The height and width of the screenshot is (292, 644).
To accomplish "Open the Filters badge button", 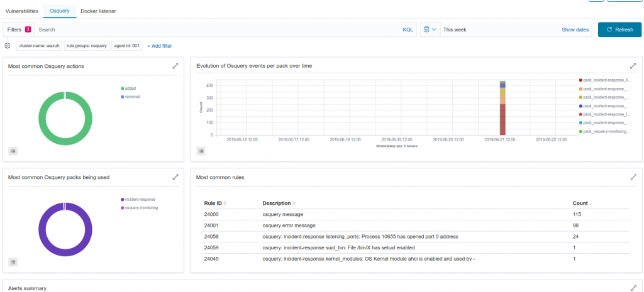I will point(19,30).
